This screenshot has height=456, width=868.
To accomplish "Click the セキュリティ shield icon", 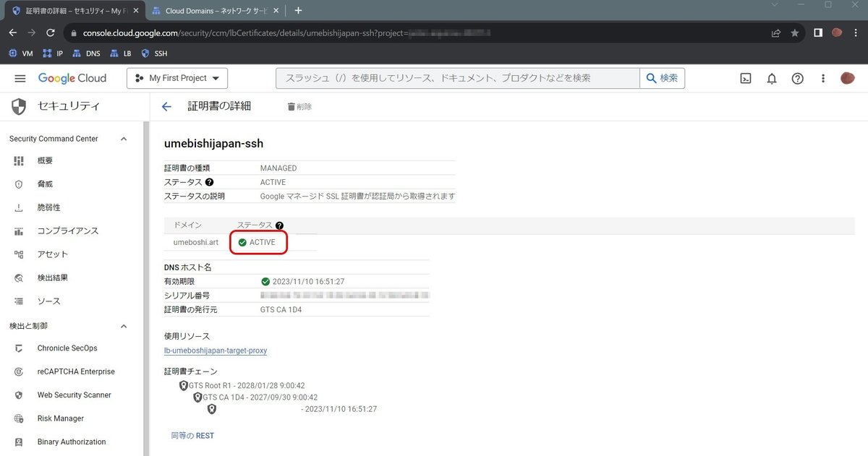I will point(19,106).
